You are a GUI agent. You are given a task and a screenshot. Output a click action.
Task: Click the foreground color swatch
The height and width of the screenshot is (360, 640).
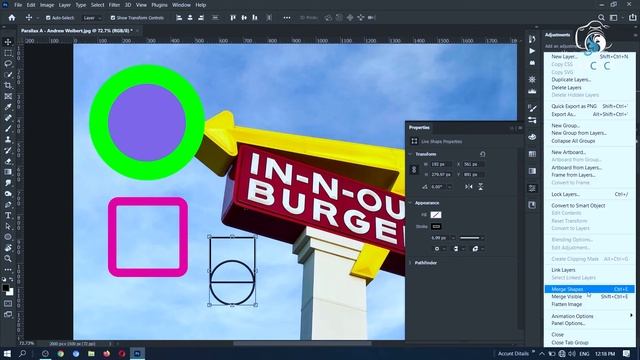tap(6, 288)
